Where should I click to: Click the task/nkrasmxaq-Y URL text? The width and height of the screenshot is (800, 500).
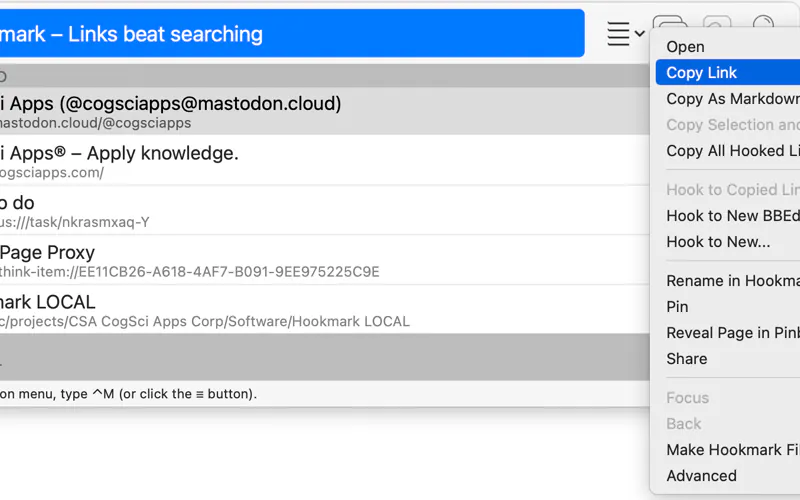(x=74, y=222)
